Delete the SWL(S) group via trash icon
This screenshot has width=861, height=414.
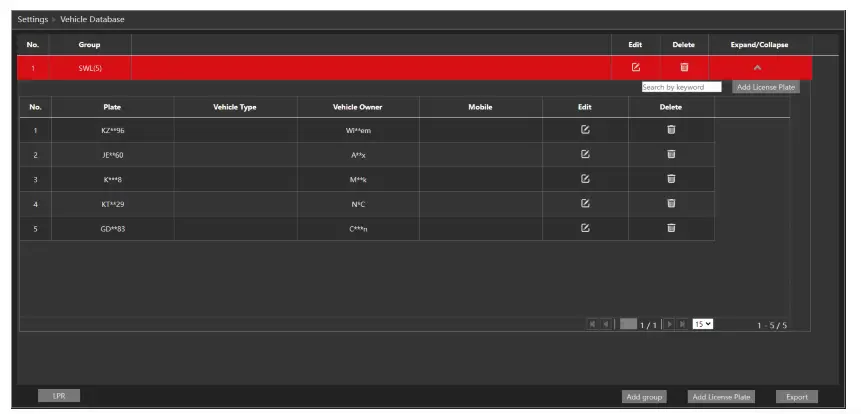(x=684, y=68)
